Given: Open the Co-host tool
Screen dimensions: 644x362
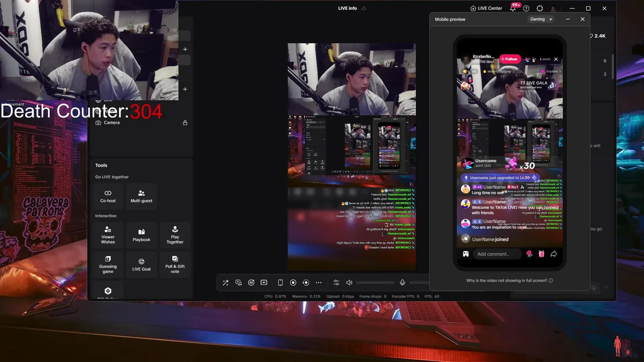Looking at the screenshot, I should pos(108,196).
